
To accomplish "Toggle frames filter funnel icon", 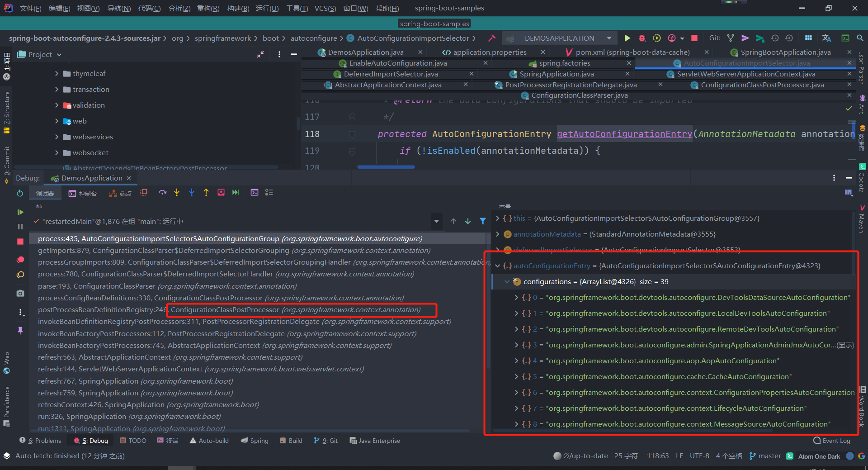I will [x=483, y=221].
